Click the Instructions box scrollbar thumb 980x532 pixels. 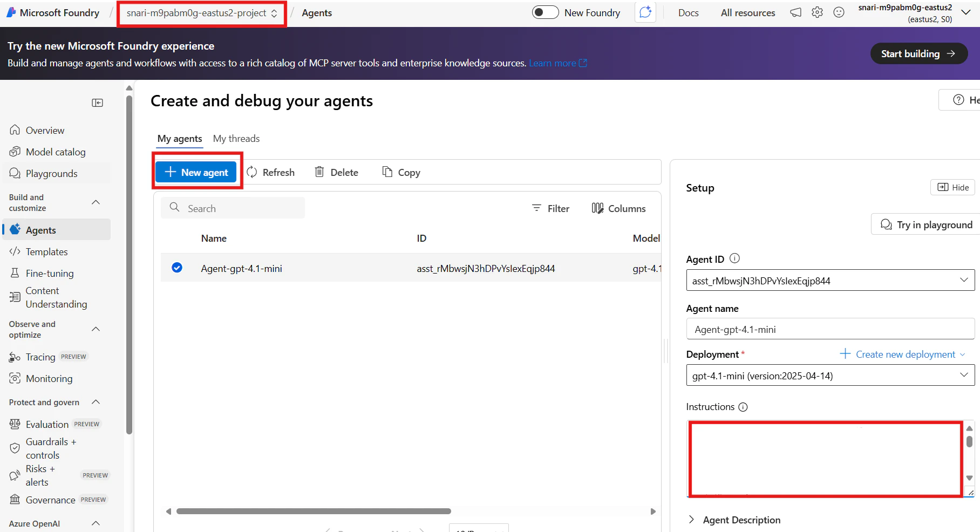969,442
